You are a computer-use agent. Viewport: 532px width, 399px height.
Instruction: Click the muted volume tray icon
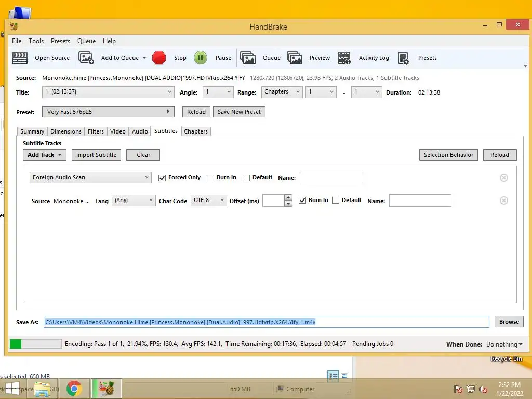pos(483,389)
